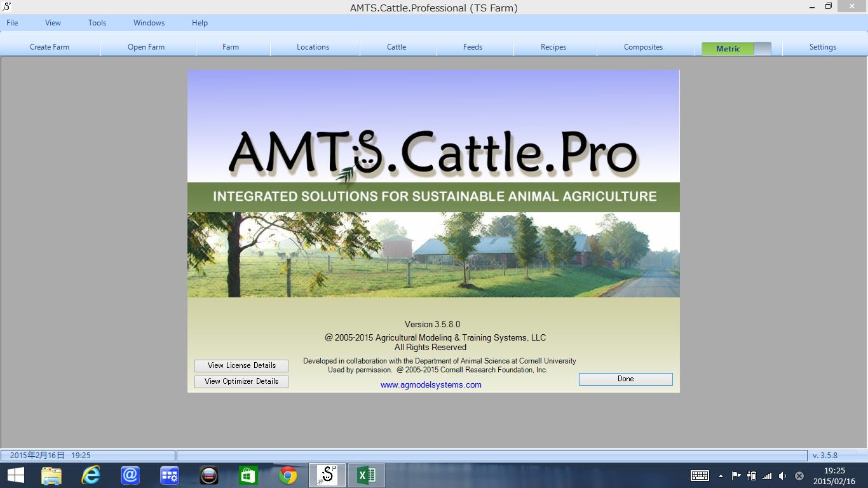
Task: Open the Tools menu
Action: click(x=97, y=23)
